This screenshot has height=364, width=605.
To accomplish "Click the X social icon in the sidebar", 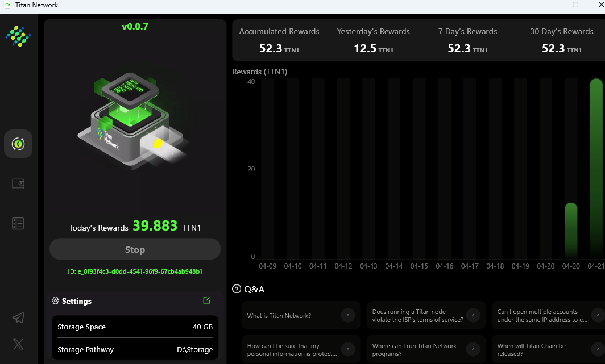I will [18, 344].
